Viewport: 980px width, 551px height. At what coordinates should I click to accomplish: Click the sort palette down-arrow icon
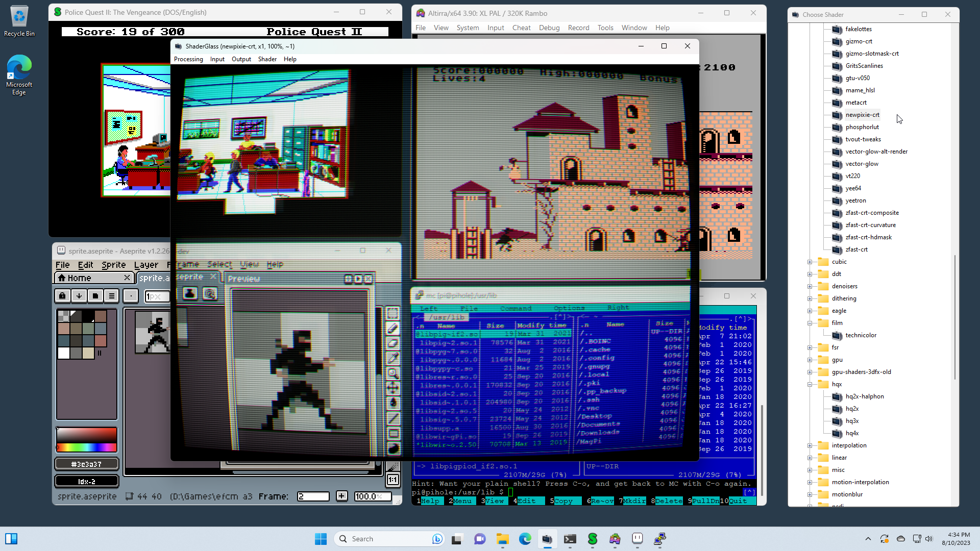[x=79, y=295]
